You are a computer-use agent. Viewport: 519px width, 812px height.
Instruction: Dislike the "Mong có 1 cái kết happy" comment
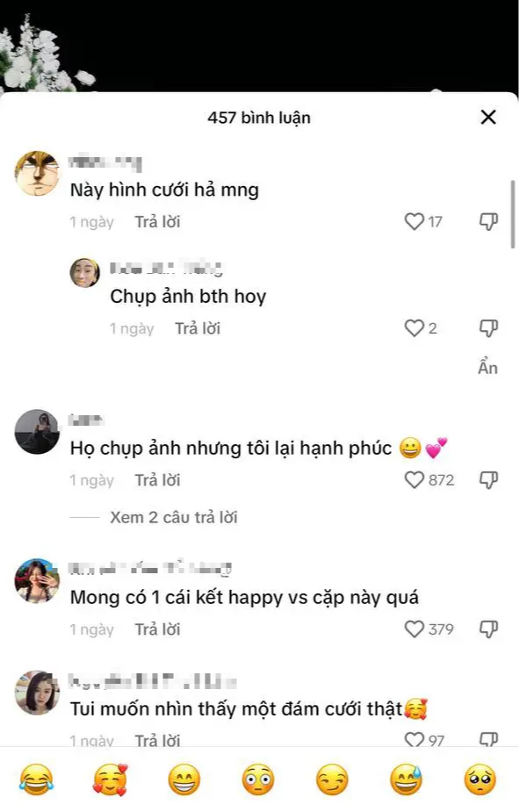coord(488,629)
